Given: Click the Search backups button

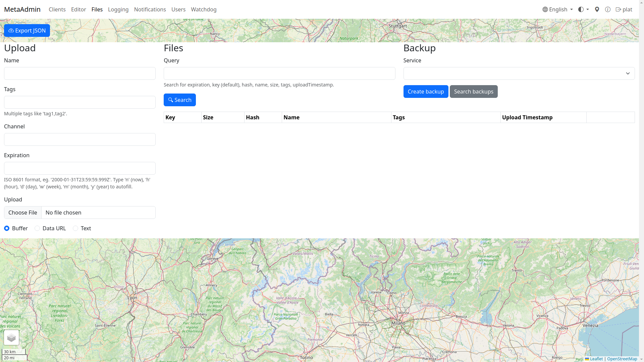Looking at the screenshot, I should tap(473, 92).
